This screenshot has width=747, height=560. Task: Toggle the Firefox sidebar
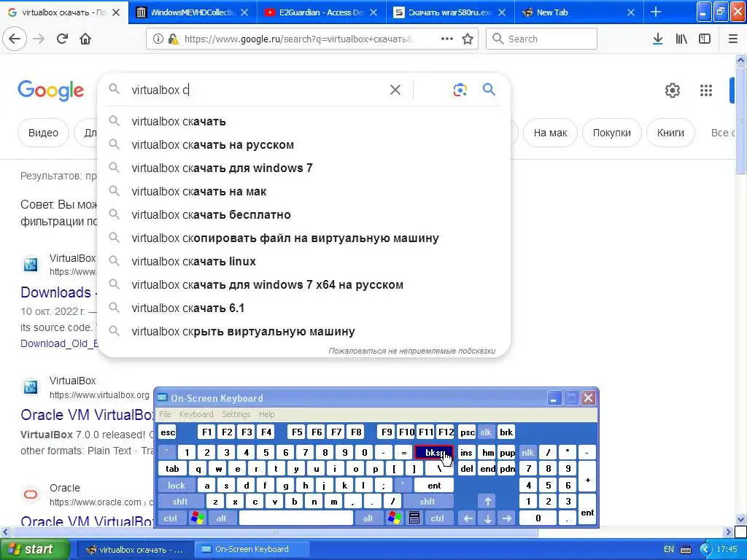(x=705, y=39)
